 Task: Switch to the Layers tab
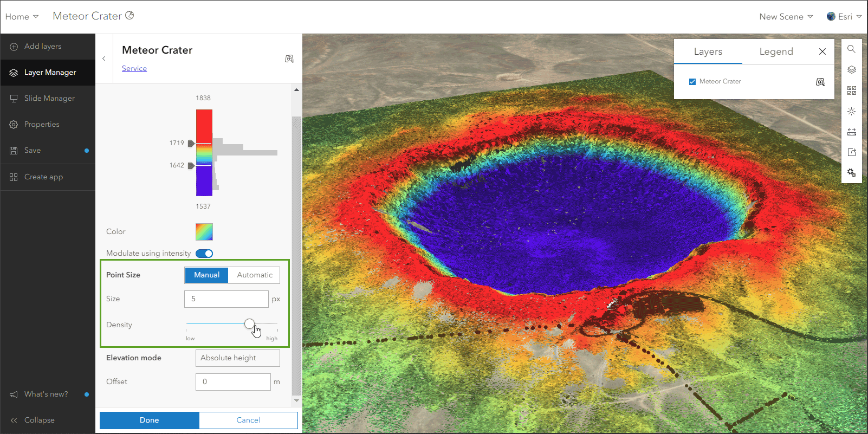point(708,51)
